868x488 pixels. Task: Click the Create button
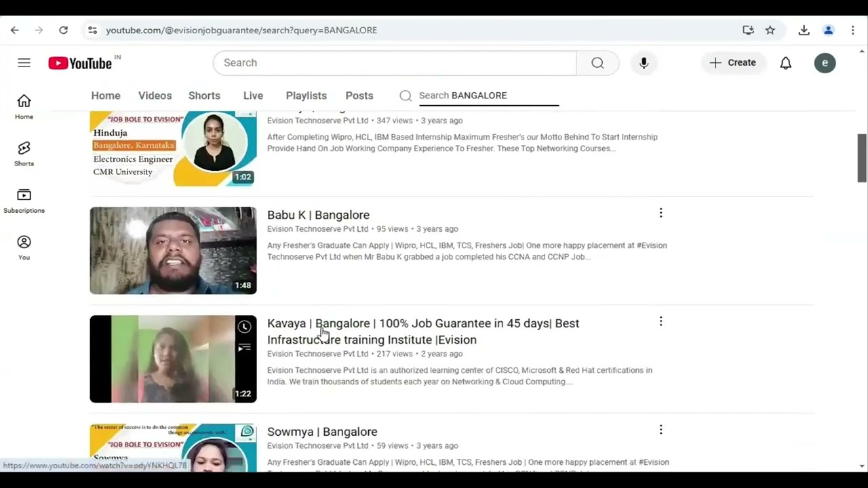click(732, 63)
